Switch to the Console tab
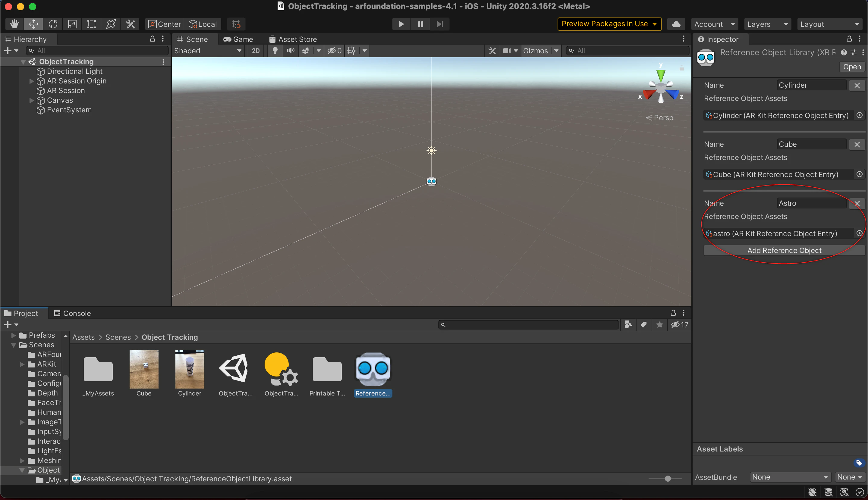 coord(73,313)
